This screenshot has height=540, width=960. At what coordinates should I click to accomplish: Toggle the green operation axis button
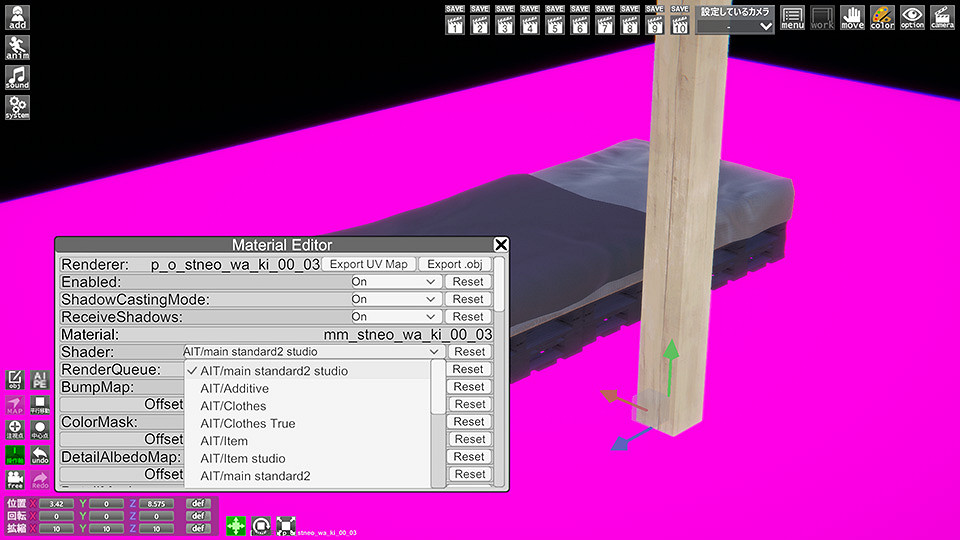coord(15,456)
